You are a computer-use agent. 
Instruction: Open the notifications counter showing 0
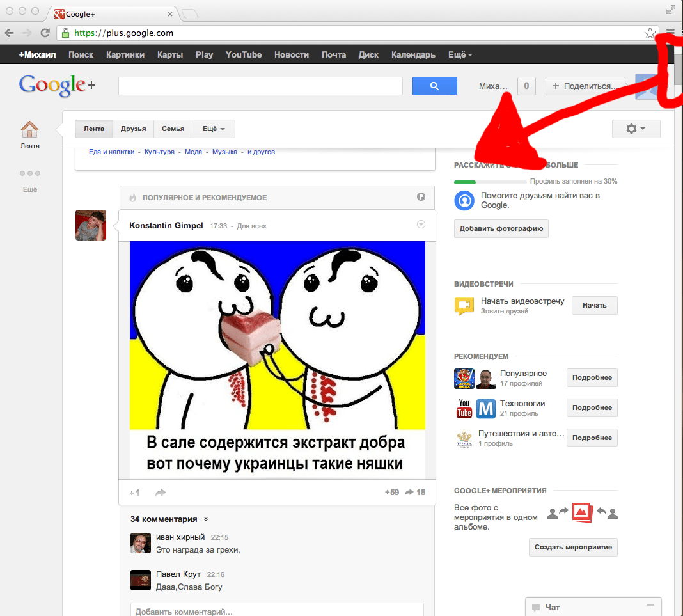point(526,85)
